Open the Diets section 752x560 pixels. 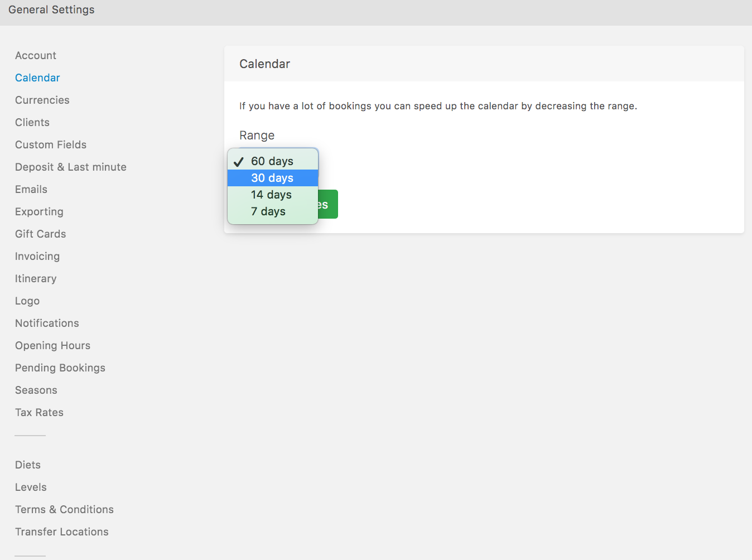tap(28, 465)
